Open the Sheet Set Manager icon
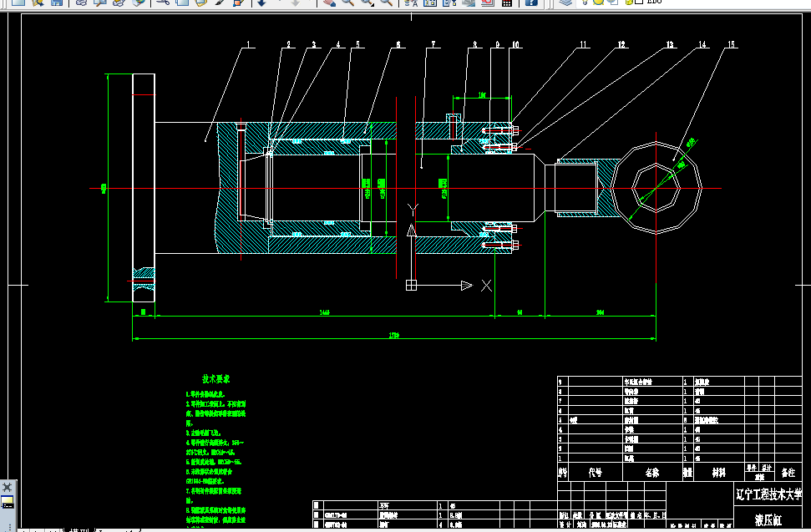 tap(469, 2)
